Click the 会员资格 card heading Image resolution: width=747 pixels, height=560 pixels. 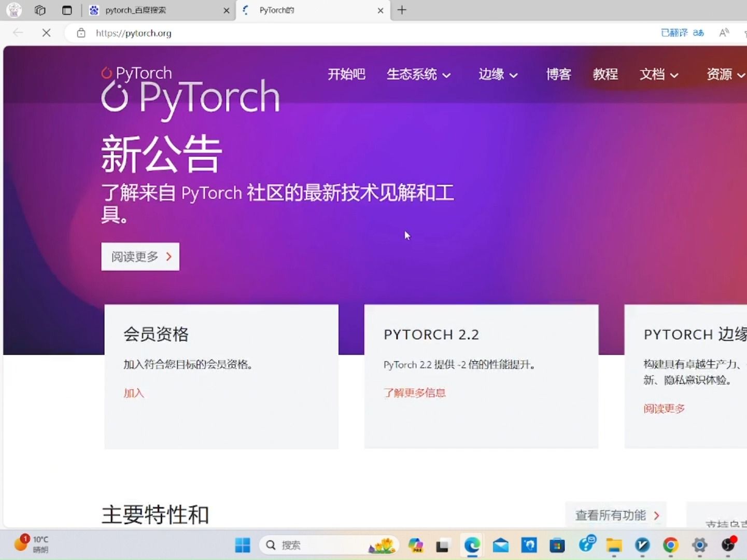156,334
